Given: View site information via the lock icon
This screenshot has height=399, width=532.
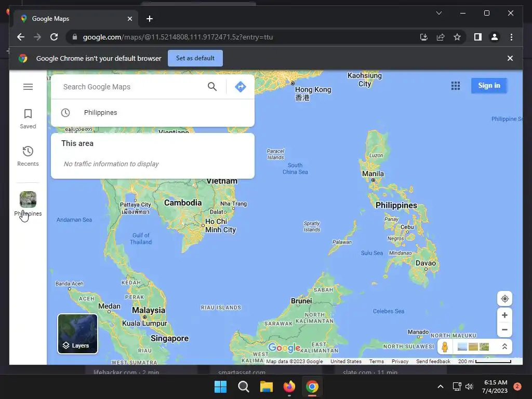Looking at the screenshot, I should tap(75, 37).
